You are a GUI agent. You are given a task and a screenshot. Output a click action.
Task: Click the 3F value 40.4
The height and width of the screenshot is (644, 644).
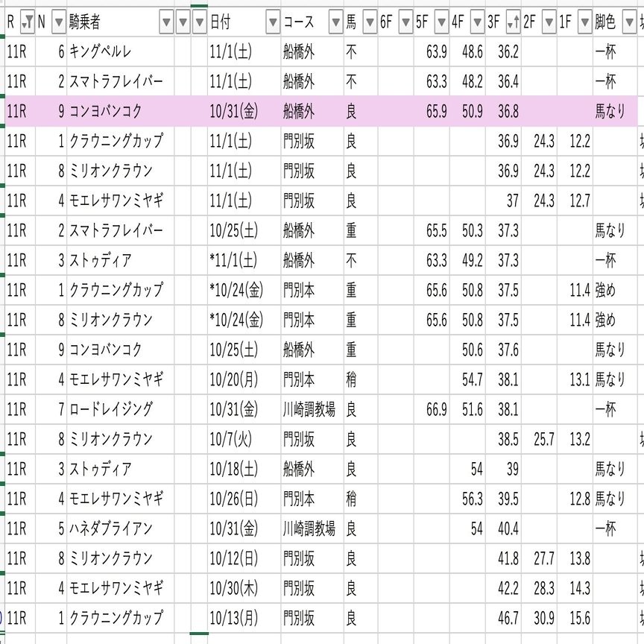point(508,528)
